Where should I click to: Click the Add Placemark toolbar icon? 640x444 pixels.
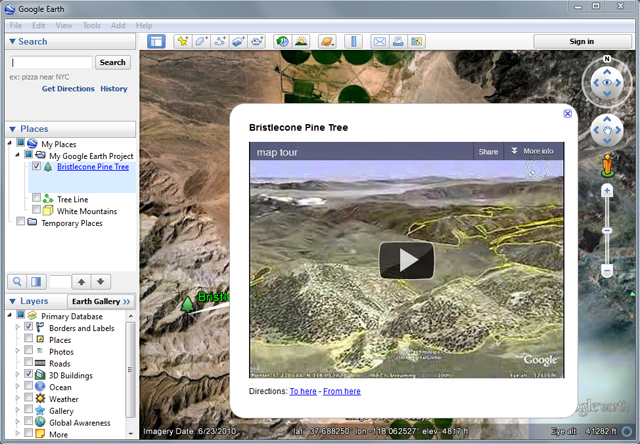[x=182, y=41]
